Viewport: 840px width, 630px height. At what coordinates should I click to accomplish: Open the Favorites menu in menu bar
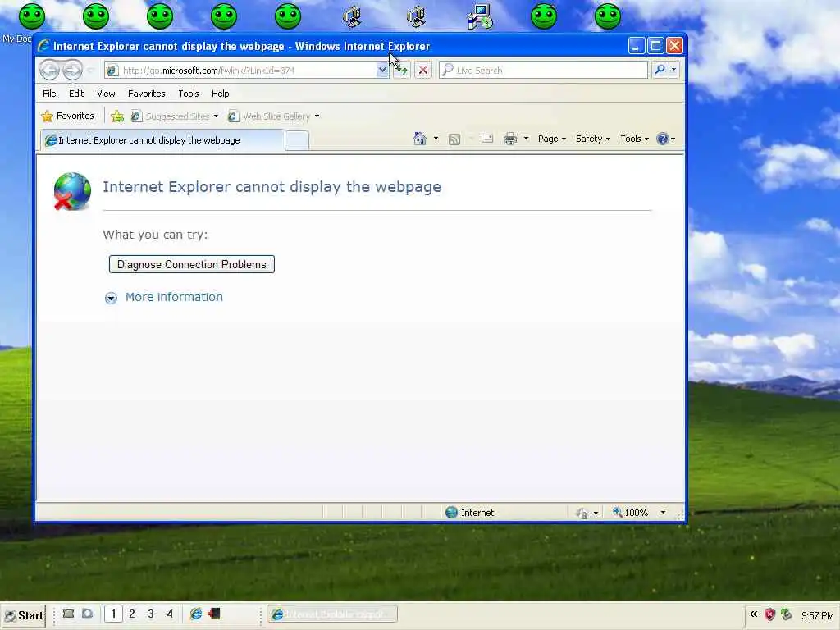pyautogui.click(x=146, y=94)
